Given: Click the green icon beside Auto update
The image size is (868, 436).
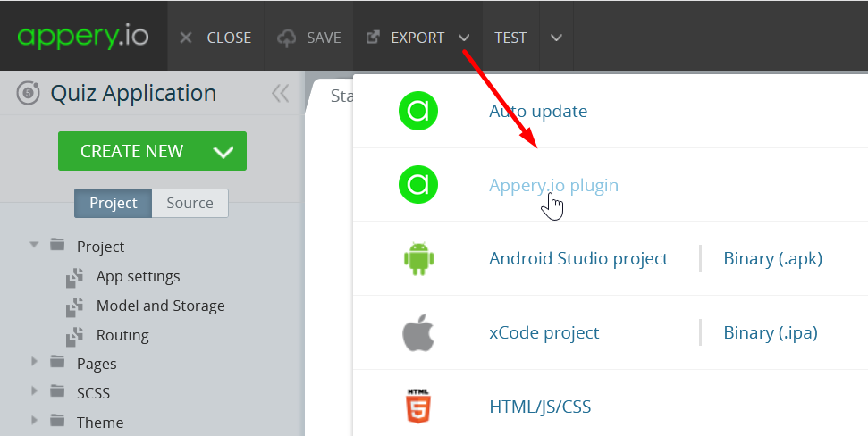Looking at the screenshot, I should 418,111.
